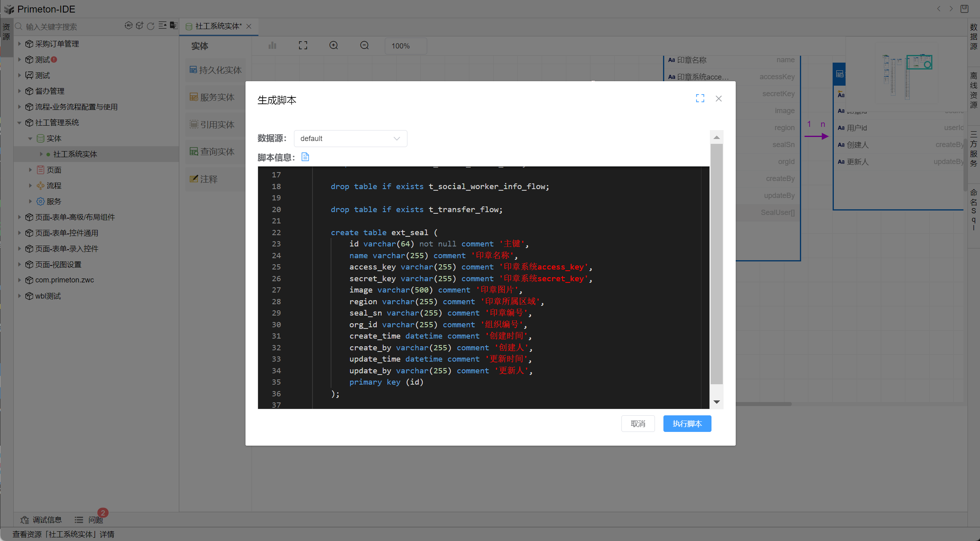The height and width of the screenshot is (541, 980).
Task: Expand the 采购订单管理 tree node
Action: [19, 44]
